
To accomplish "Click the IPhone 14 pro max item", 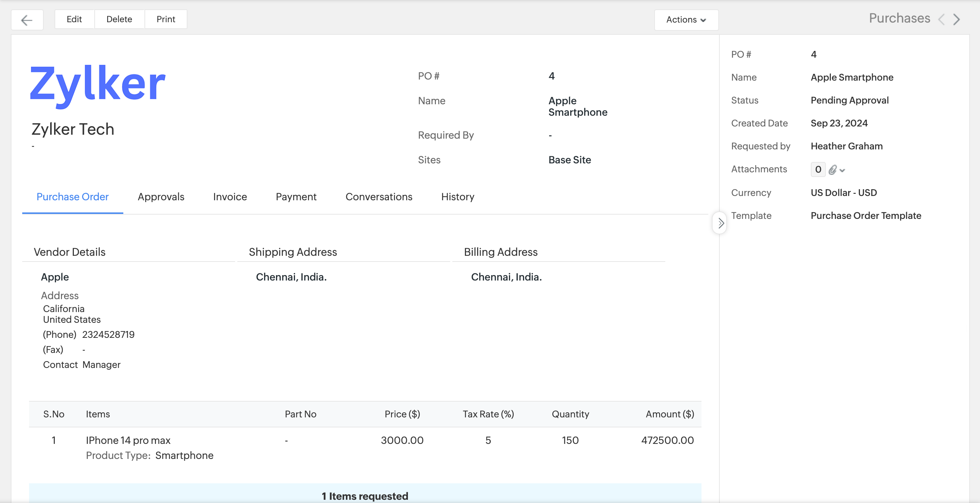I will coord(128,440).
